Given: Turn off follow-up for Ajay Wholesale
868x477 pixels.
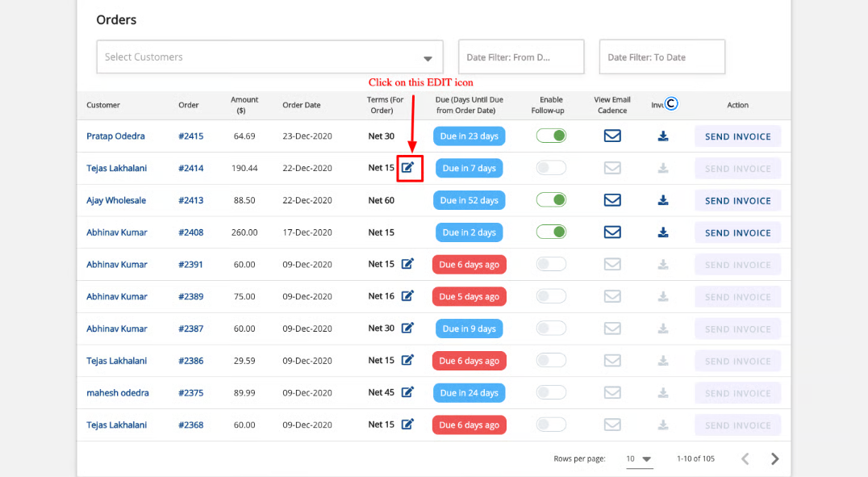Looking at the screenshot, I should coord(552,200).
